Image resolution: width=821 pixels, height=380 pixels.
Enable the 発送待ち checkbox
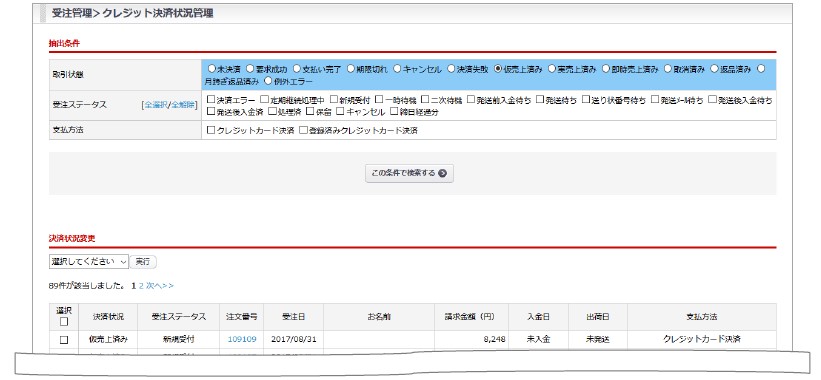point(540,99)
